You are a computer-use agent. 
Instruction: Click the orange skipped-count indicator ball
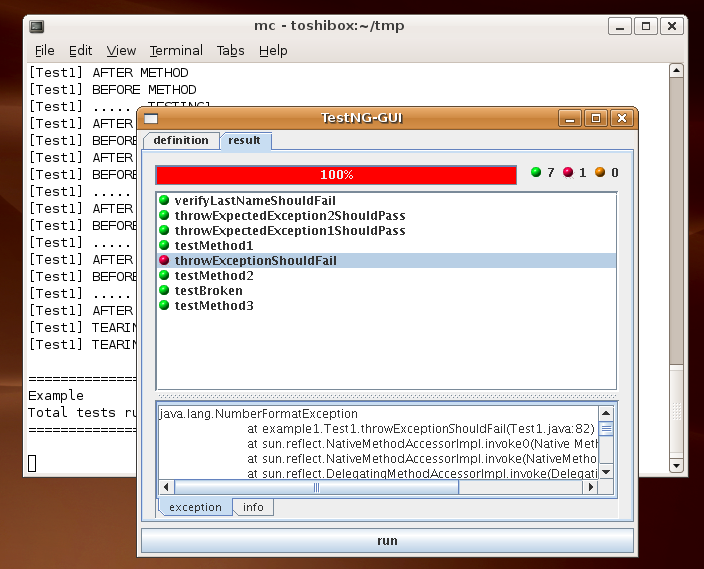tap(600, 172)
